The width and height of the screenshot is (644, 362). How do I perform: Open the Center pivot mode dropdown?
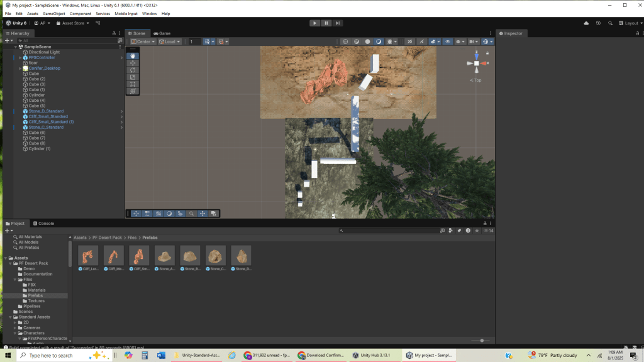click(x=143, y=41)
